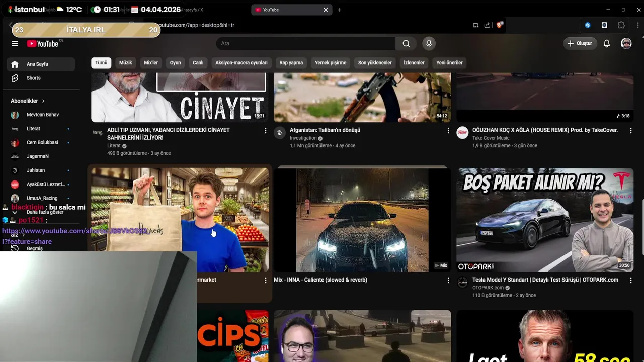This screenshot has width=644, height=362.
Task: Open options for Afganistan: Taliban'ın dönüşü video
Action: pyautogui.click(x=448, y=131)
